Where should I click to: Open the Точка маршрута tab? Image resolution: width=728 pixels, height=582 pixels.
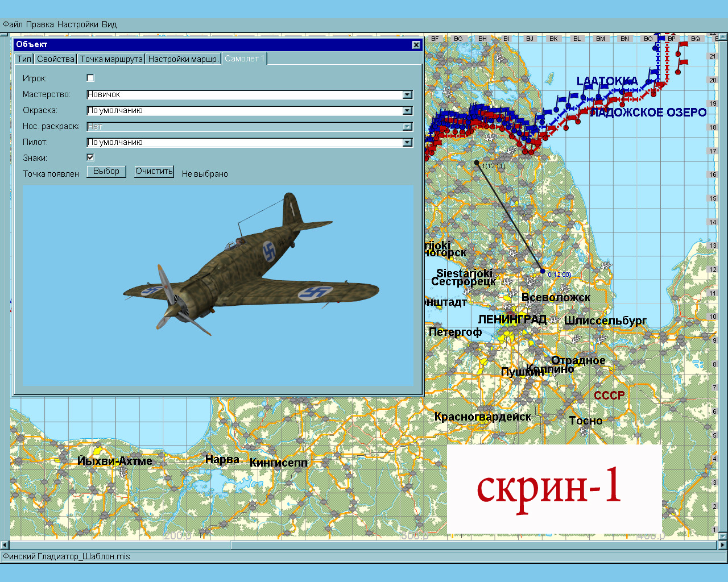tap(111, 59)
